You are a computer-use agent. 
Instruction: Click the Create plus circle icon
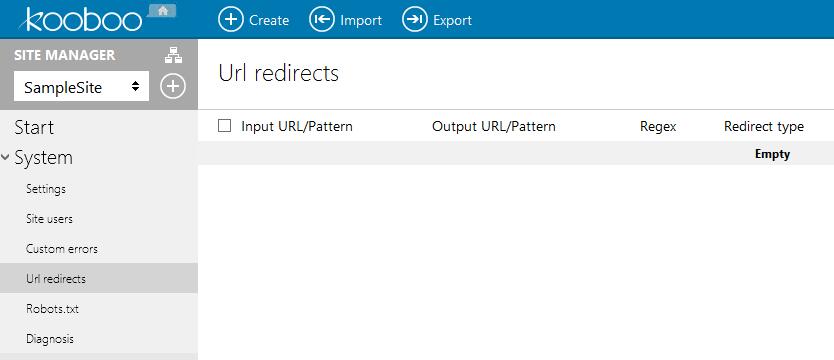[230, 20]
